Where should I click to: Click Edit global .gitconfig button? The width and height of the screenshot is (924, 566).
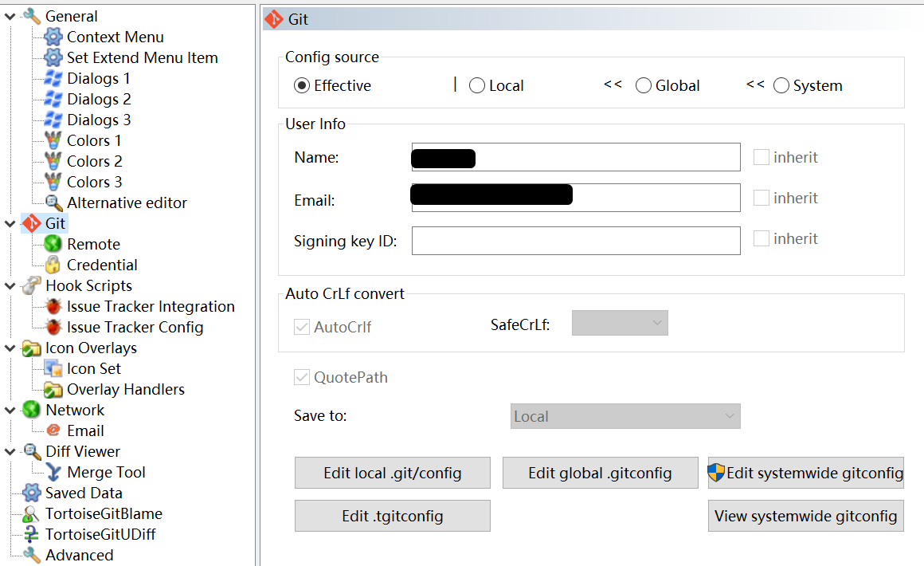click(x=600, y=473)
